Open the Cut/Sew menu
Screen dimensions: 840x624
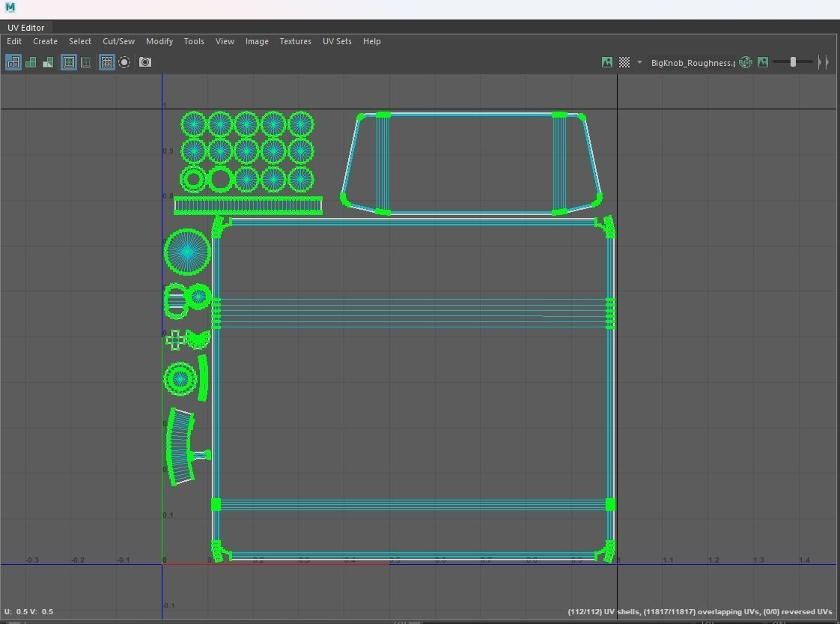[118, 41]
